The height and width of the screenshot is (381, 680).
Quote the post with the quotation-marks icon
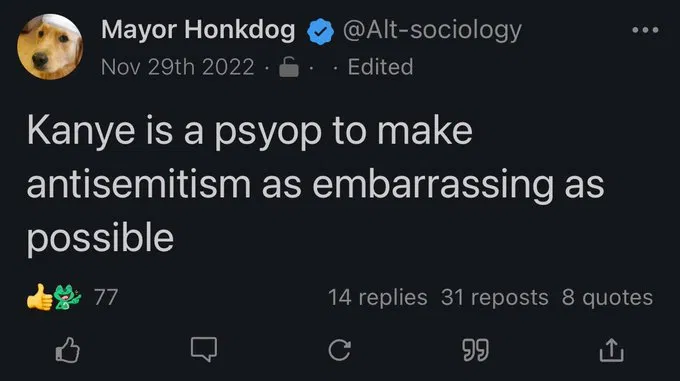475,350
